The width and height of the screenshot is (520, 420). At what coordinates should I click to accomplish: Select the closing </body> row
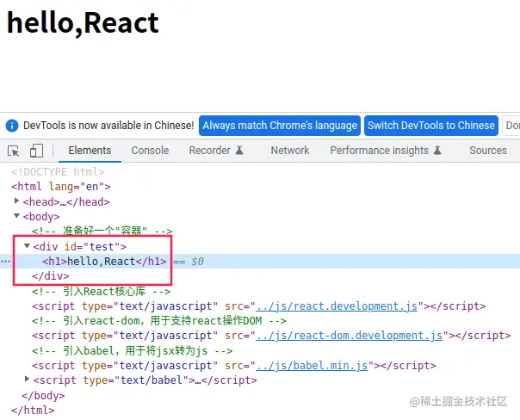point(43,395)
